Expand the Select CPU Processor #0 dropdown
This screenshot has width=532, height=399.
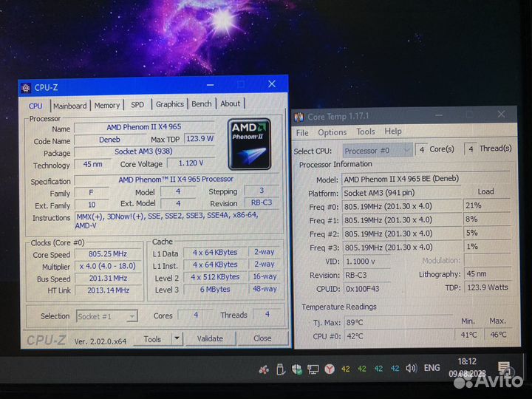point(378,150)
